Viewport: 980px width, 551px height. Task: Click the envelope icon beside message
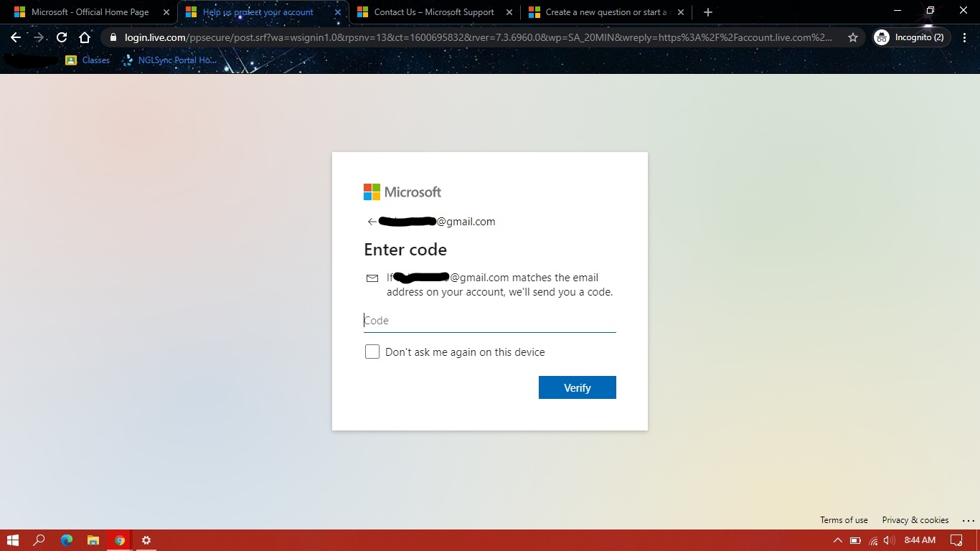[372, 278]
